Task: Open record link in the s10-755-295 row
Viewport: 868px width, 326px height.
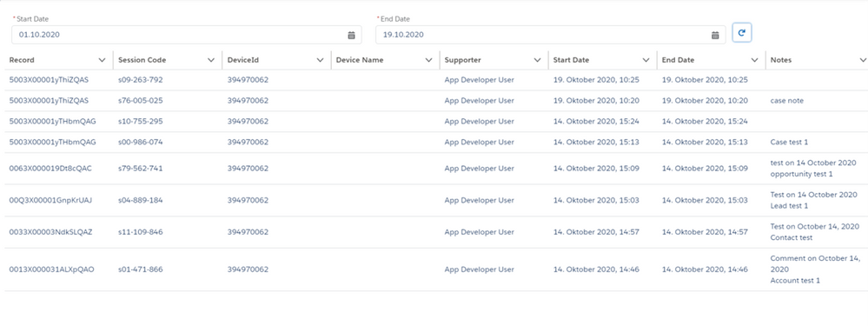Action: 53,121
